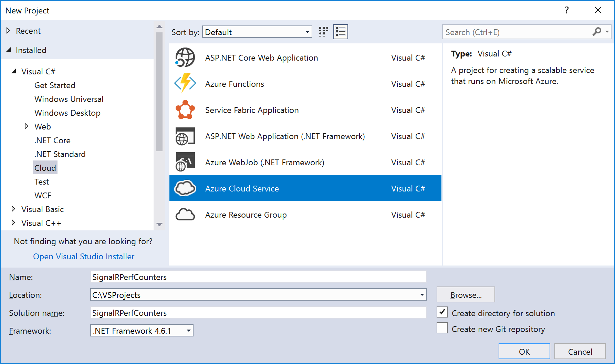The image size is (615, 364).
Task: Open the Framework version dropdown
Action: 188,330
